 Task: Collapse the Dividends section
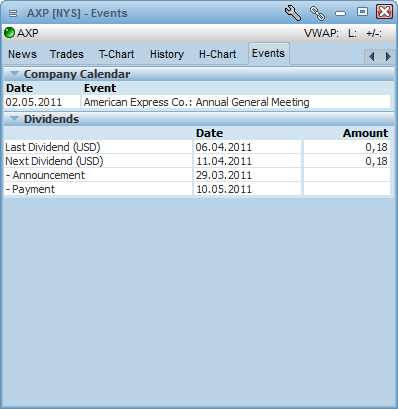pyautogui.click(x=14, y=119)
